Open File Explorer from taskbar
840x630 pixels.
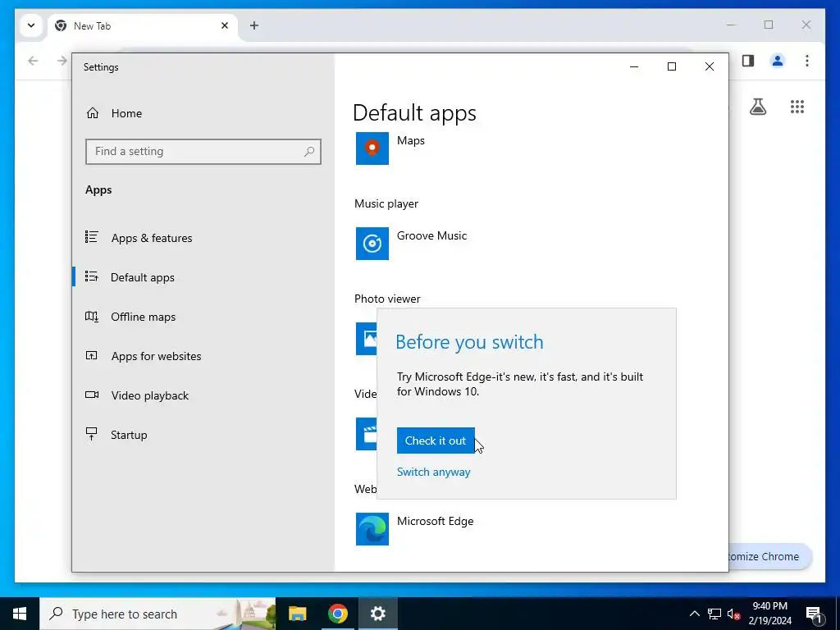[297, 614]
